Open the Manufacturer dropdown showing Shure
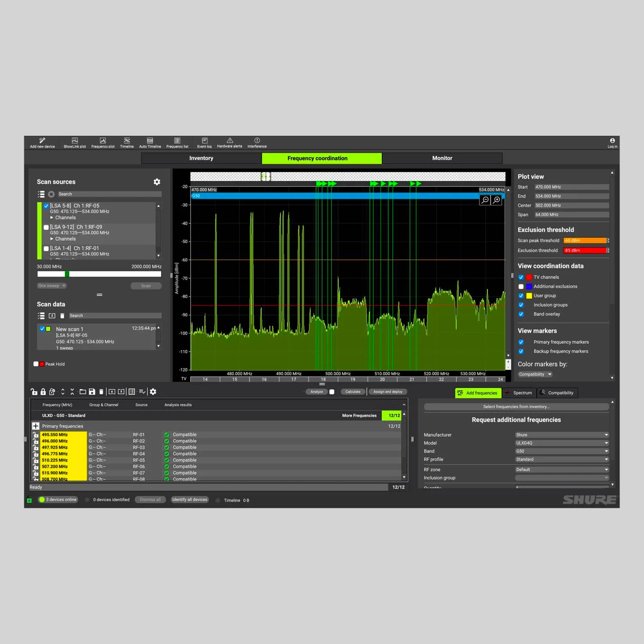Image resolution: width=644 pixels, height=644 pixels. coord(562,435)
